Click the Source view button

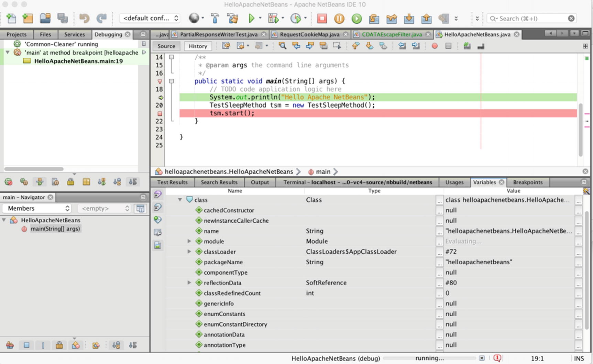[166, 46]
